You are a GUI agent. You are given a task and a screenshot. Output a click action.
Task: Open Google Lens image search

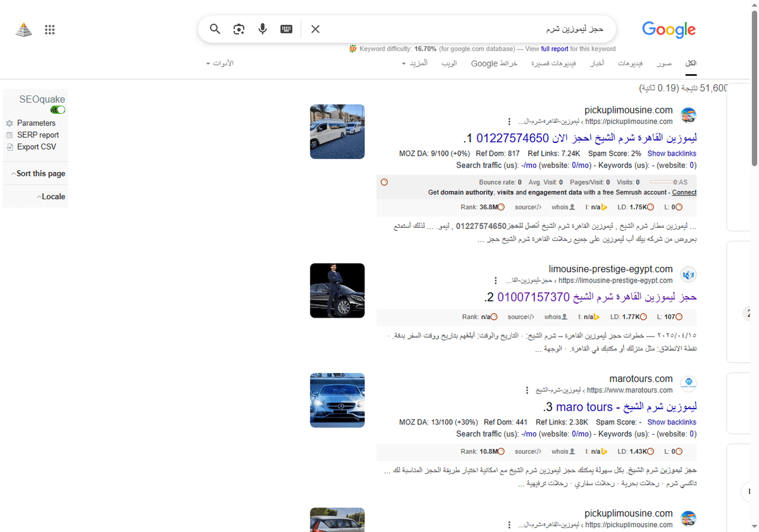pyautogui.click(x=238, y=28)
